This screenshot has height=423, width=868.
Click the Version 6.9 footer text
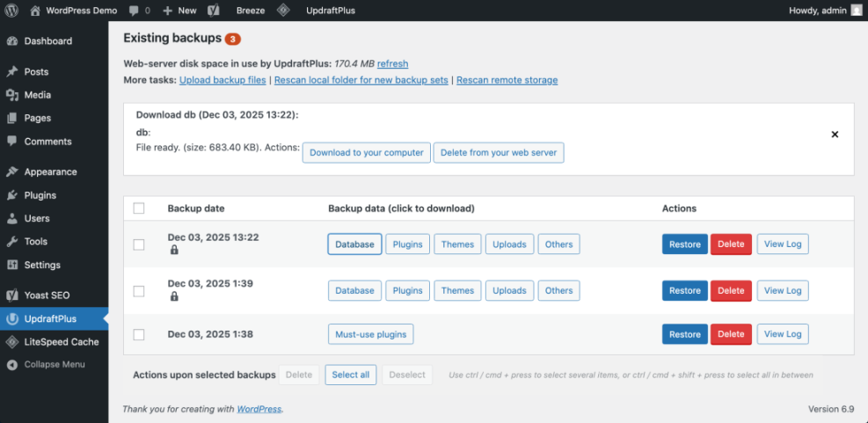click(831, 409)
